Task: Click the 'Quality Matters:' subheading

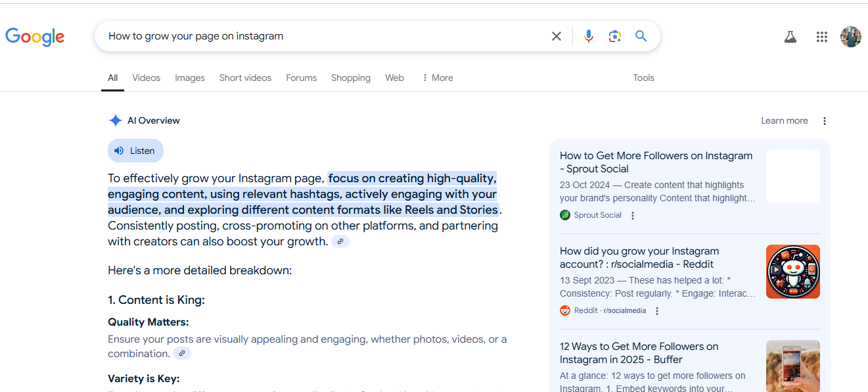Action: [148, 322]
